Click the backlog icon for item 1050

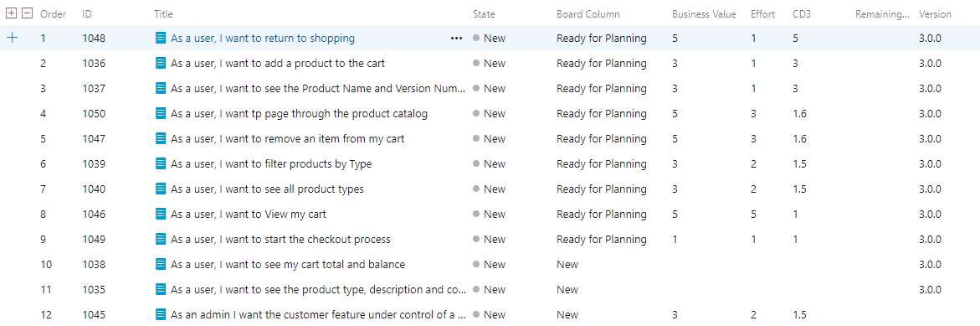point(161,113)
